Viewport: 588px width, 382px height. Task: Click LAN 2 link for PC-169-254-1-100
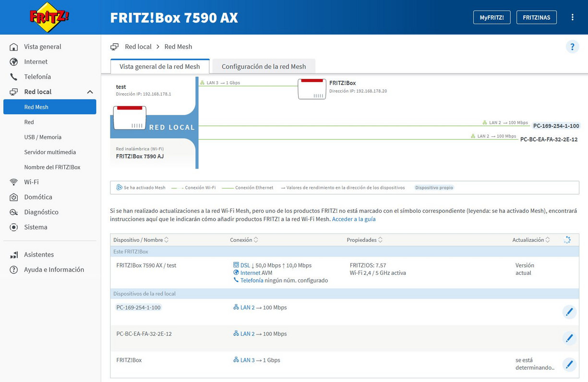[247, 308]
